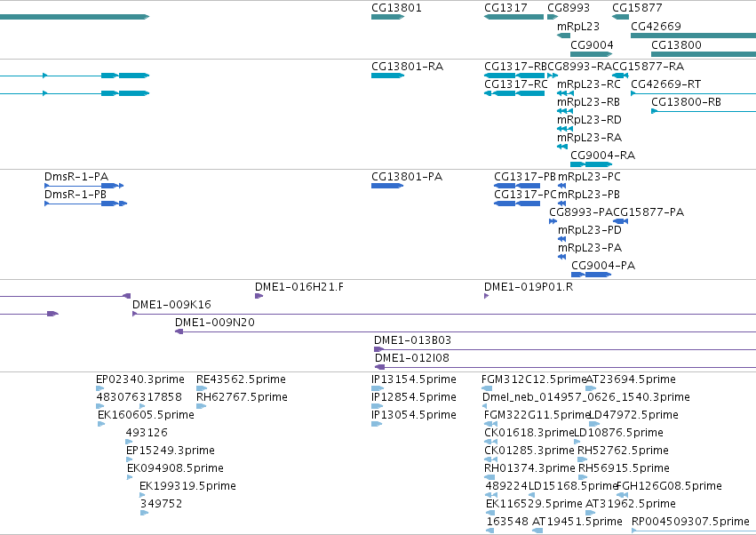This screenshot has width=756, height=535.
Task: Select the CG9004 gene label
Action: pos(592,44)
